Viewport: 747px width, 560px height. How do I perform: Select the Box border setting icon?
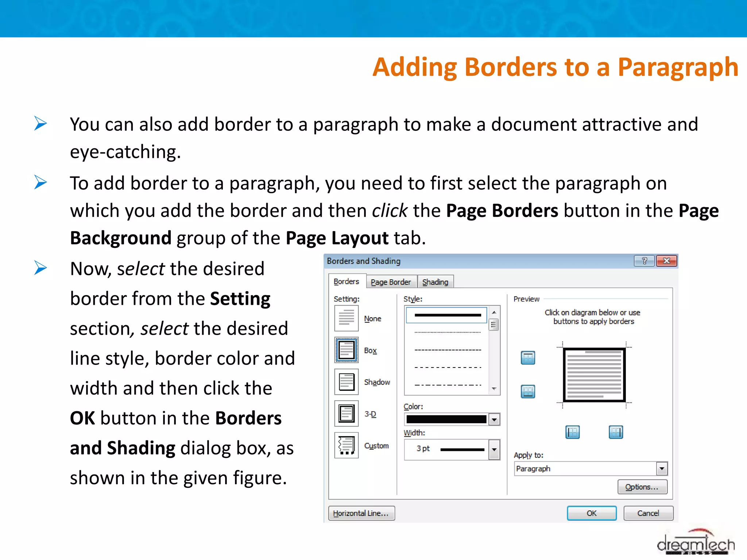pos(346,350)
